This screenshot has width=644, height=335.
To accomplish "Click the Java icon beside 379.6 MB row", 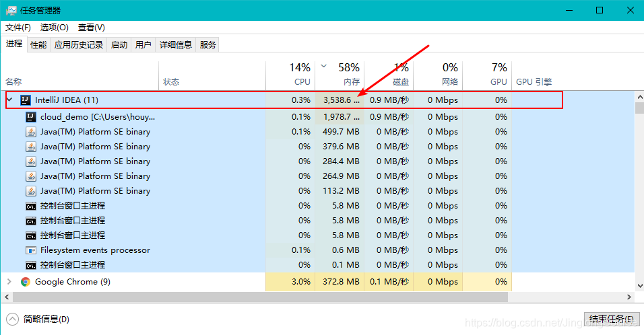I will pyautogui.click(x=31, y=147).
